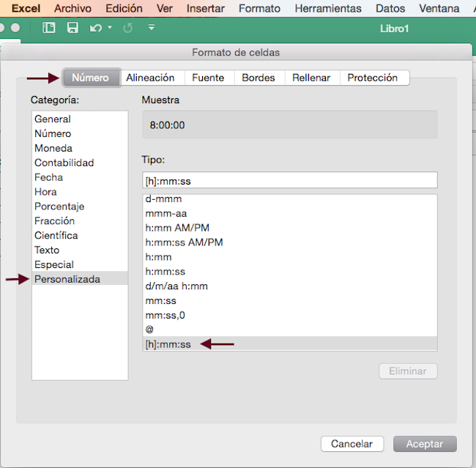The image size is (476, 468).
Task: Click the Cancelar button
Action: coord(352,444)
